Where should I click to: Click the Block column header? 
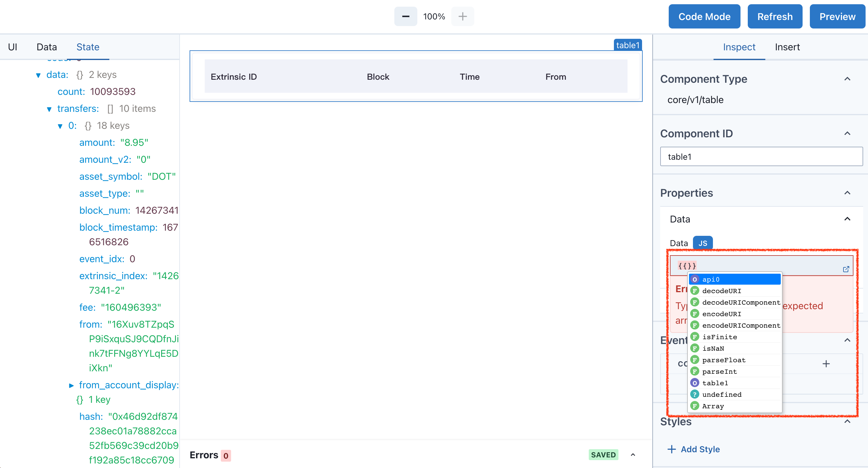pyautogui.click(x=378, y=77)
